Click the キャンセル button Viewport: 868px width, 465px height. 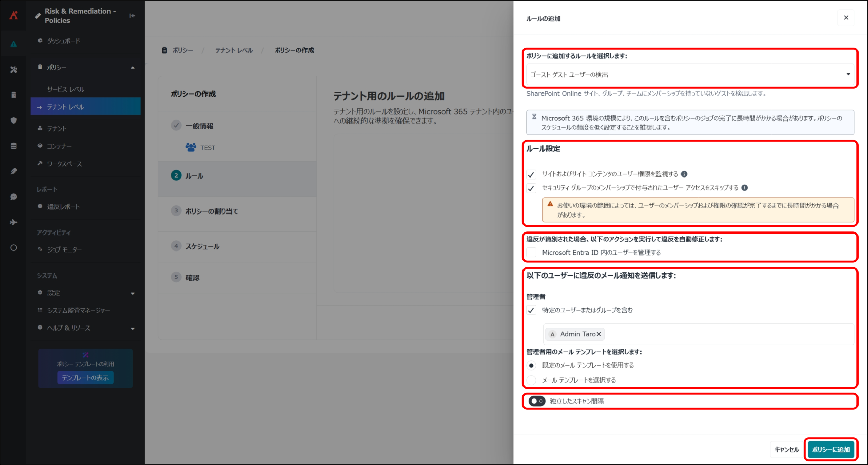(787, 450)
